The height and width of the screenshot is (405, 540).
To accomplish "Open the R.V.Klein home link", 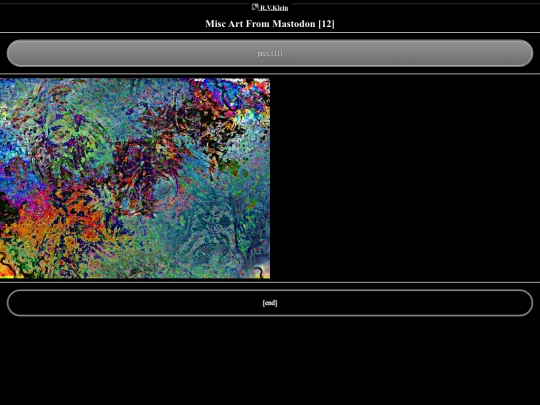I will [x=274, y=8].
